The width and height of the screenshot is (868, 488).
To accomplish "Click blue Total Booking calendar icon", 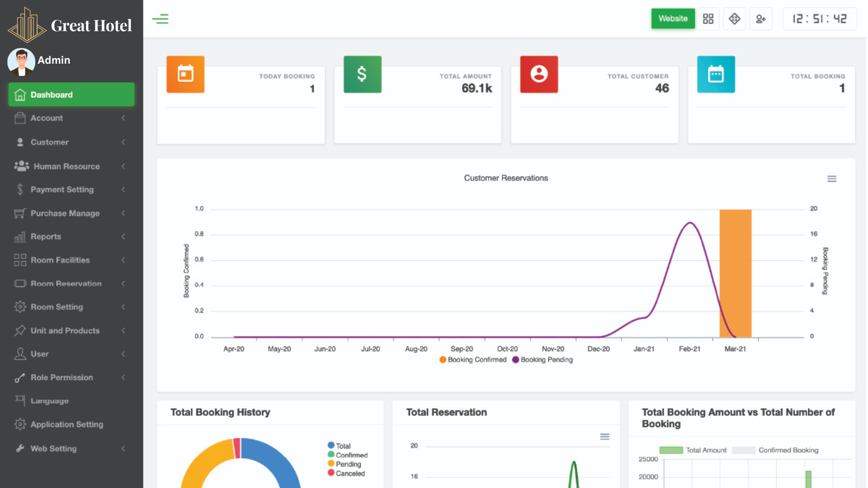I will coord(716,74).
